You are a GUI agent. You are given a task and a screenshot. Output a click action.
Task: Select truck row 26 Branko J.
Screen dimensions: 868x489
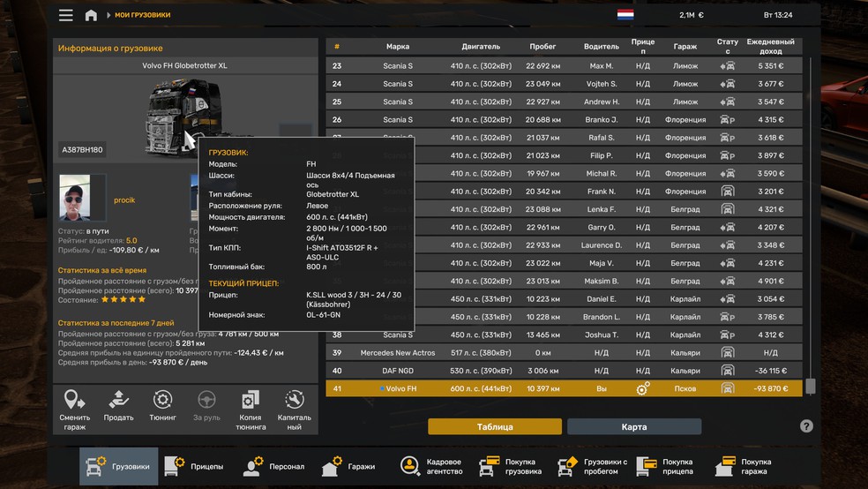click(x=564, y=120)
